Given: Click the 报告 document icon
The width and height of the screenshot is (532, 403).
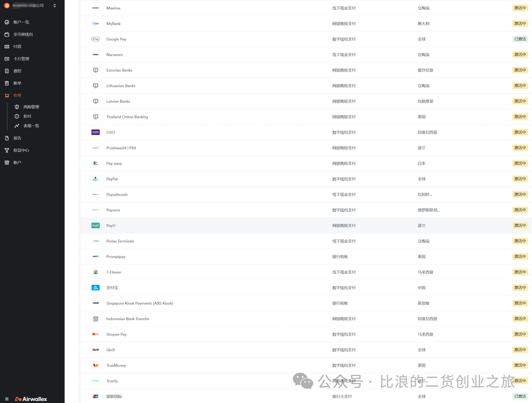Looking at the screenshot, I should pyautogui.click(x=7, y=138).
